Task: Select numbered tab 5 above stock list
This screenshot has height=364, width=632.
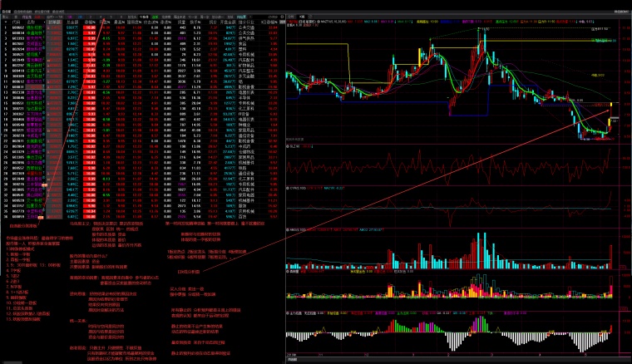Action: (x=111, y=17)
